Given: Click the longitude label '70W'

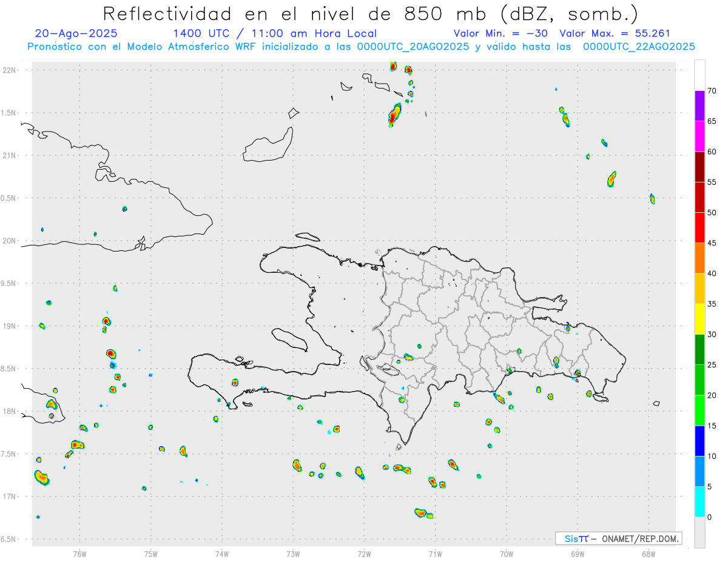Looking at the screenshot, I should [x=507, y=554].
